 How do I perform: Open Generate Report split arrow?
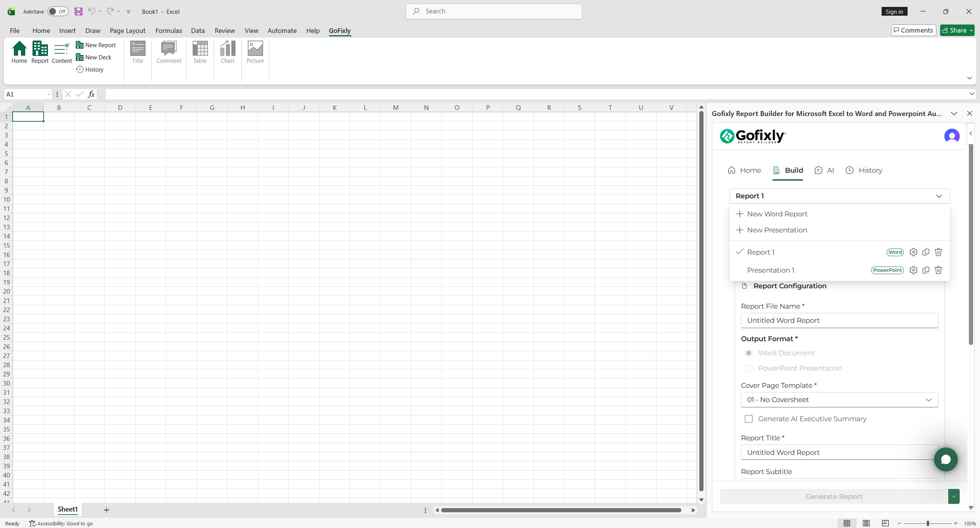tap(954, 497)
